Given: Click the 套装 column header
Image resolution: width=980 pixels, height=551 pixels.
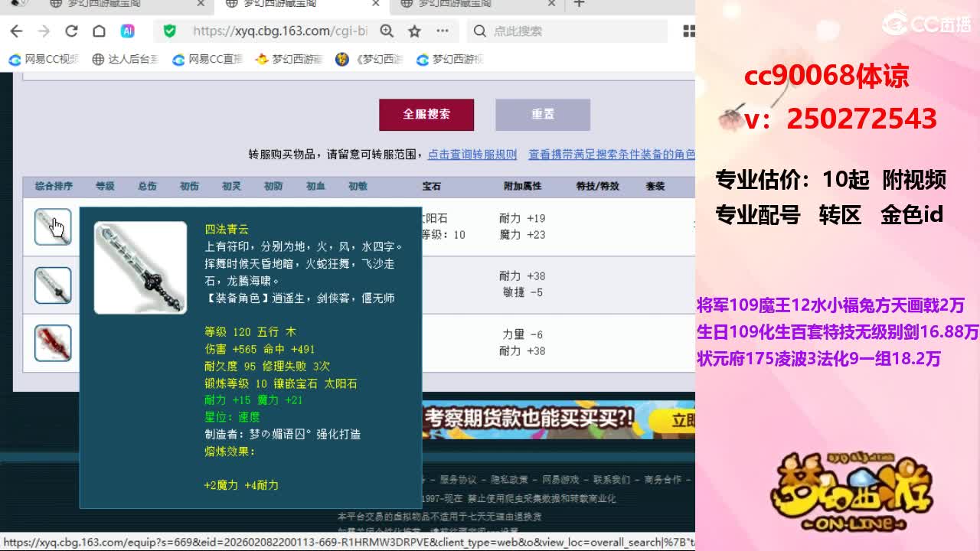Looking at the screenshot, I should click(x=655, y=186).
